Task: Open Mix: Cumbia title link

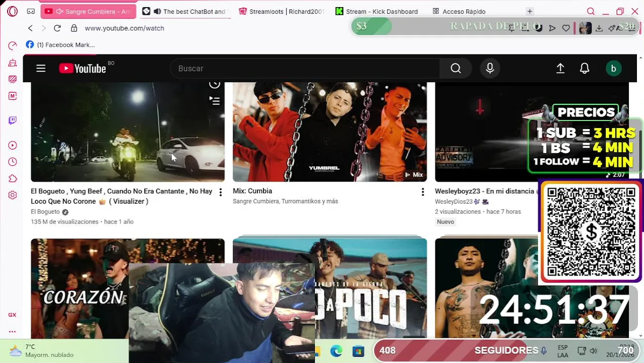Action: [x=252, y=191]
